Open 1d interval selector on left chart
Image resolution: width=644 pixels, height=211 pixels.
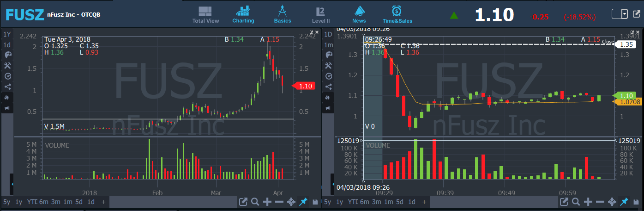7,45
